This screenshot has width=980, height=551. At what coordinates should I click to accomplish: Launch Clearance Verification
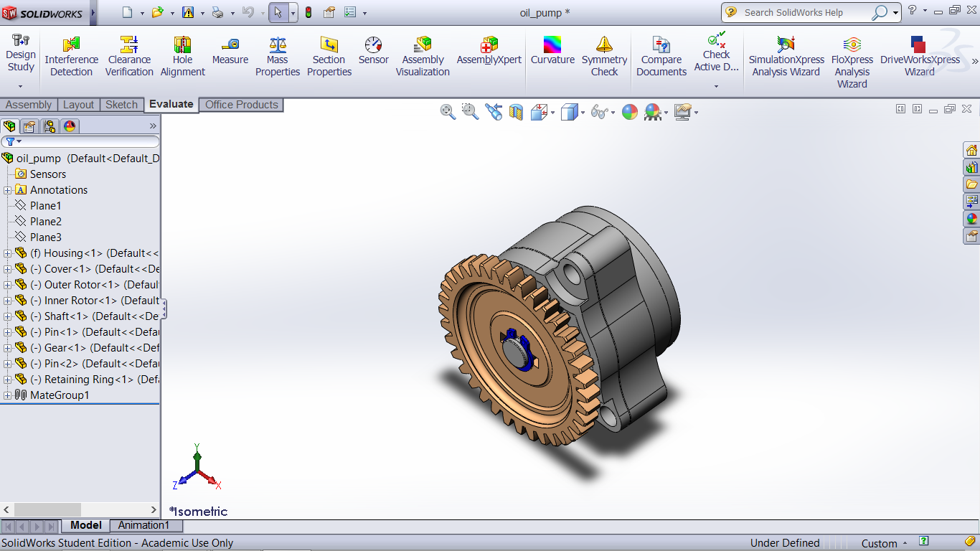[x=129, y=56]
